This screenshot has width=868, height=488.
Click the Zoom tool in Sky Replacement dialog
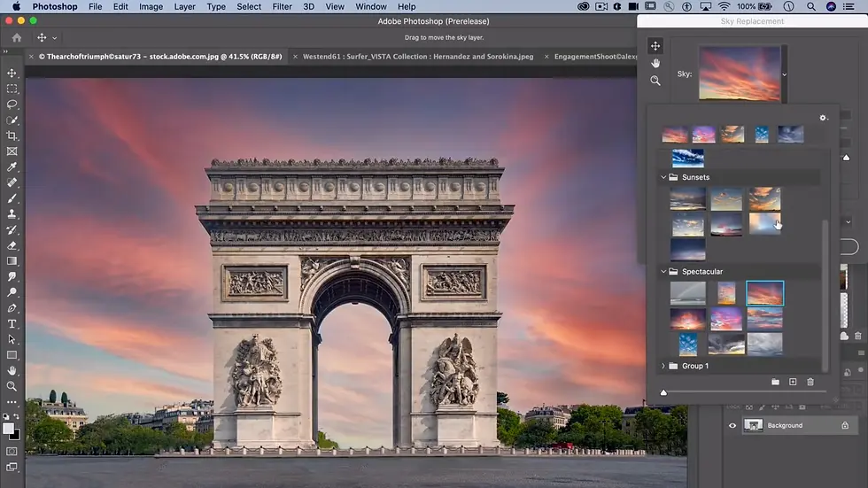click(655, 81)
